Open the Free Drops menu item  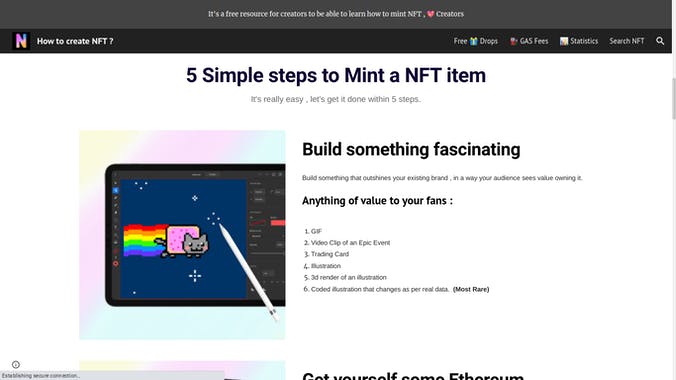[476, 41]
